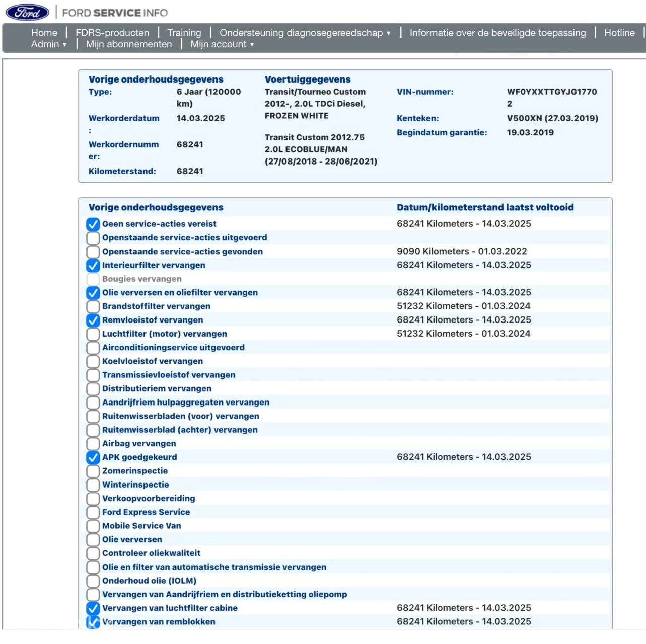Click license plate V500XN (27.03.2019)
Screen dimensions: 646x644
point(552,118)
